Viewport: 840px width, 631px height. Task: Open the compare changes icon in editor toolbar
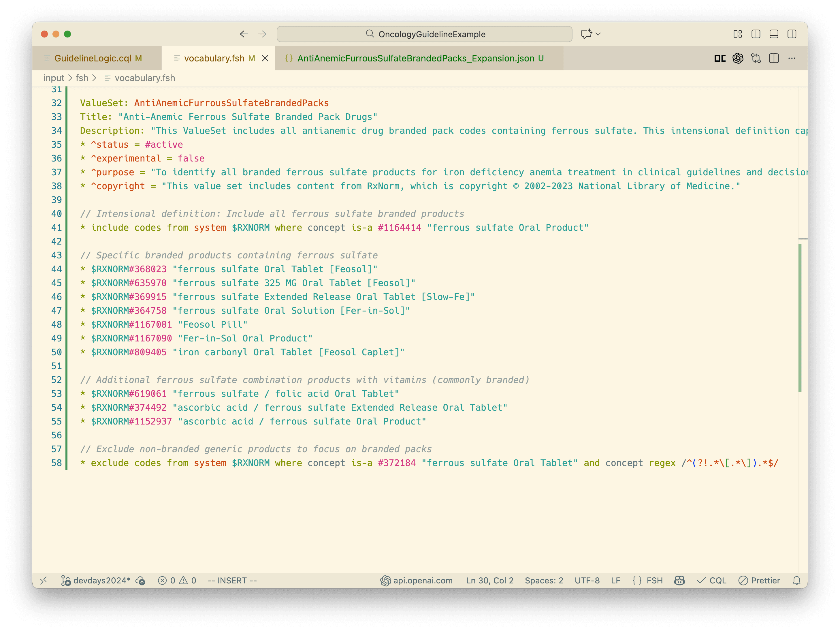(756, 58)
